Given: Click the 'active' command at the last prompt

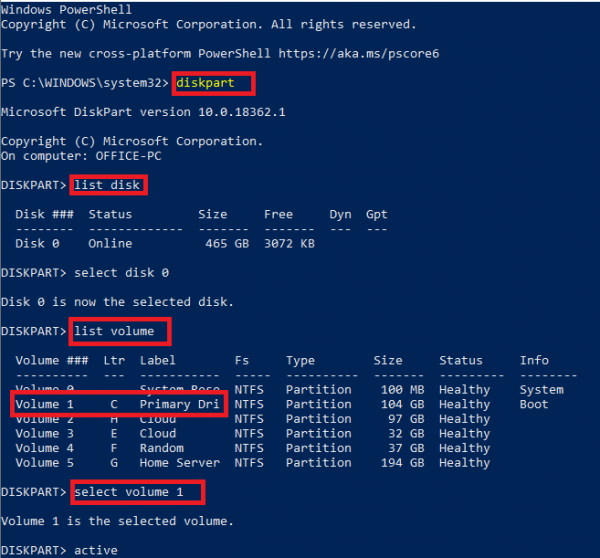Looking at the screenshot, I should (96, 550).
